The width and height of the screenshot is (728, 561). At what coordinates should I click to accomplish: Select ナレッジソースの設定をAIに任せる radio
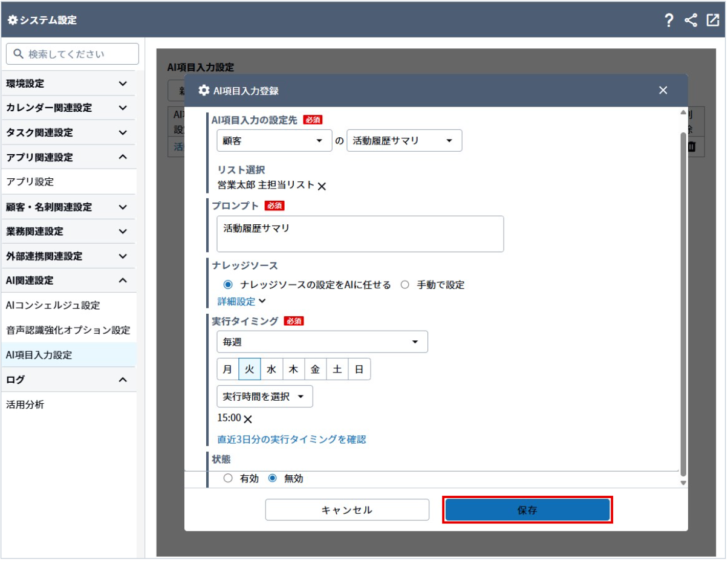[228, 285]
